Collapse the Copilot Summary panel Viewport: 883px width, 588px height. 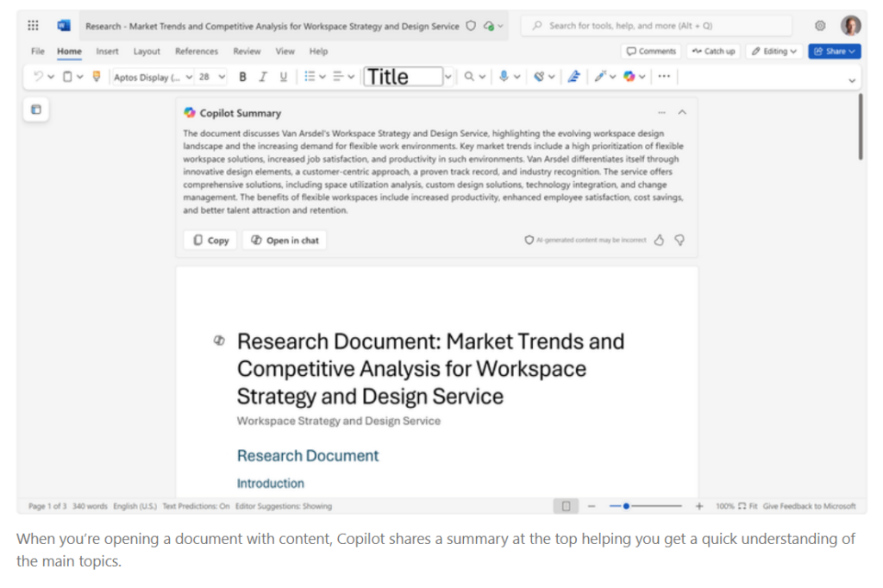pyautogui.click(x=682, y=113)
